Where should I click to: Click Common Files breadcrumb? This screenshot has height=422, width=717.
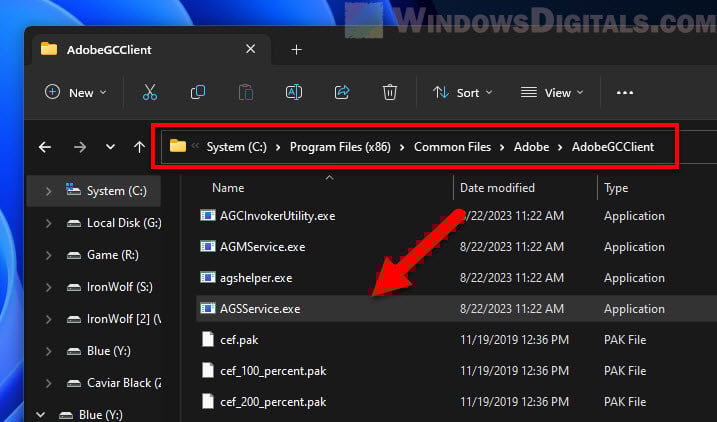pyautogui.click(x=452, y=147)
